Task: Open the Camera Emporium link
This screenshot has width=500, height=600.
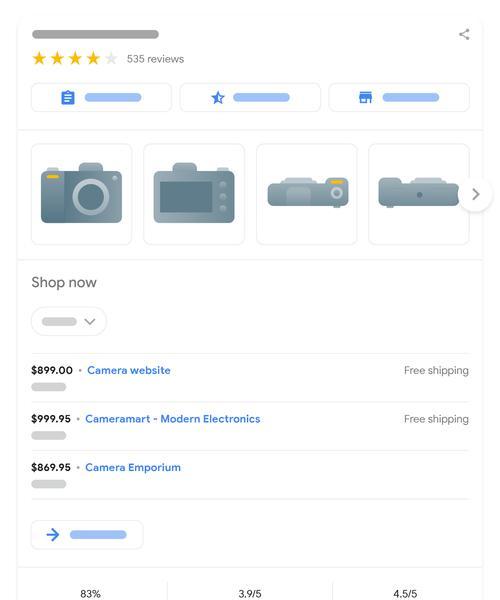Action: [133, 468]
